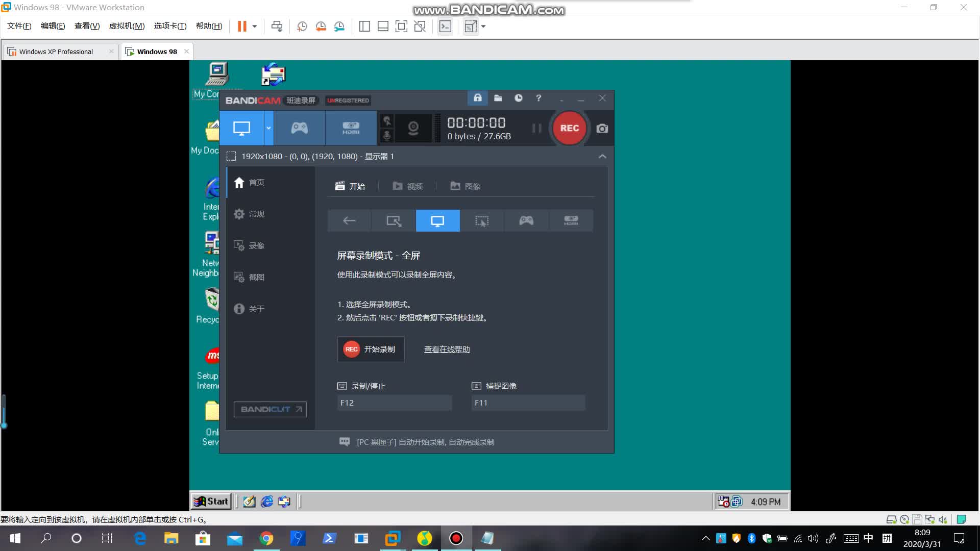
Task: Click VMware suspend/pause VM button
Action: click(242, 26)
